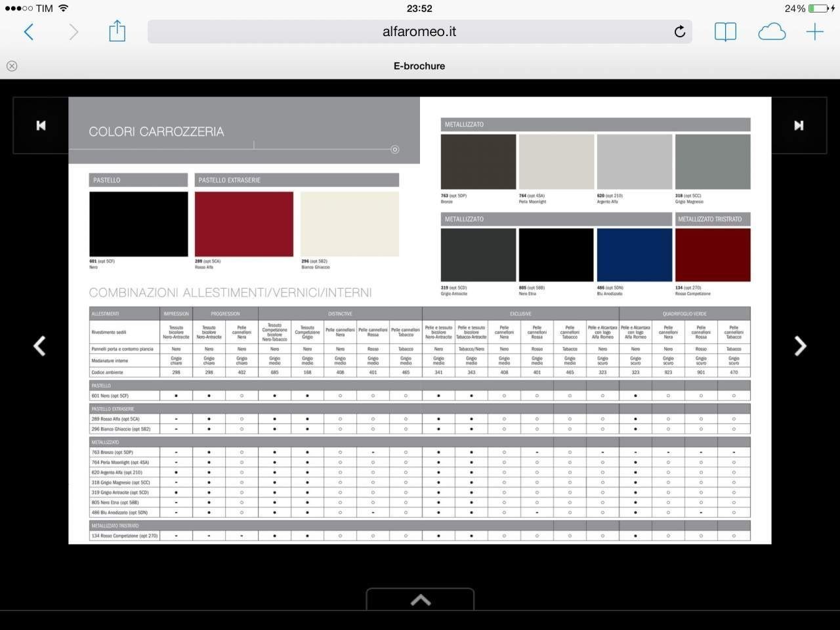The height and width of the screenshot is (630, 840).
Task: Choose the 319 Grigio Antracite swatch
Action: [x=478, y=255]
